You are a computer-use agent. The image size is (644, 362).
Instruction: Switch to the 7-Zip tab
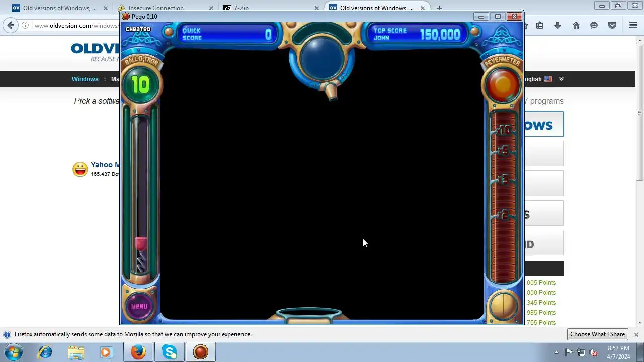coord(270,8)
